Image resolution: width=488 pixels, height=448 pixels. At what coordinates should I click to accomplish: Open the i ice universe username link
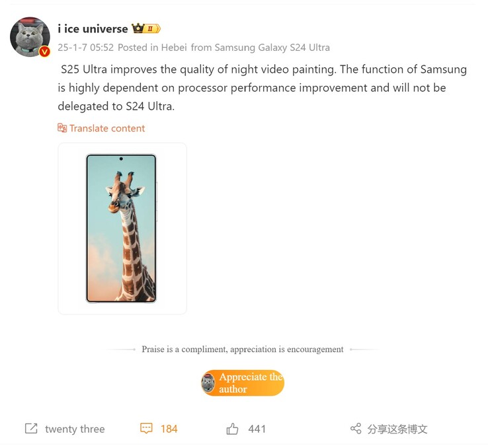(93, 28)
